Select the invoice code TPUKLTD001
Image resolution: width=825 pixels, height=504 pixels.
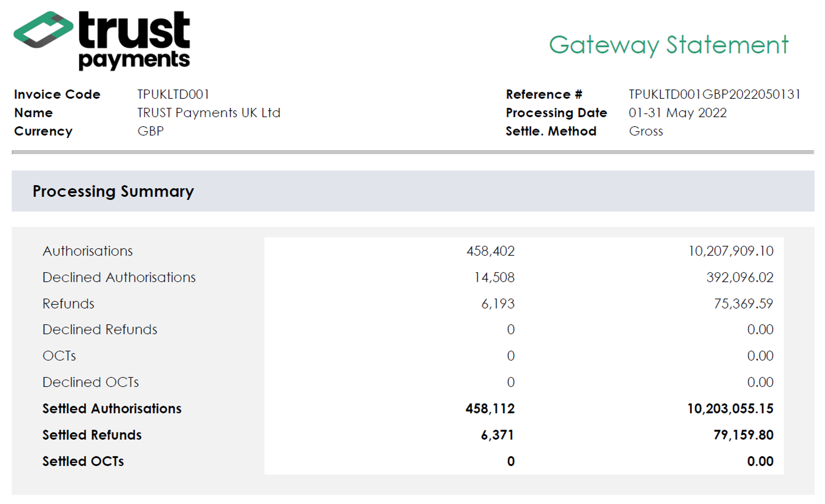173,94
